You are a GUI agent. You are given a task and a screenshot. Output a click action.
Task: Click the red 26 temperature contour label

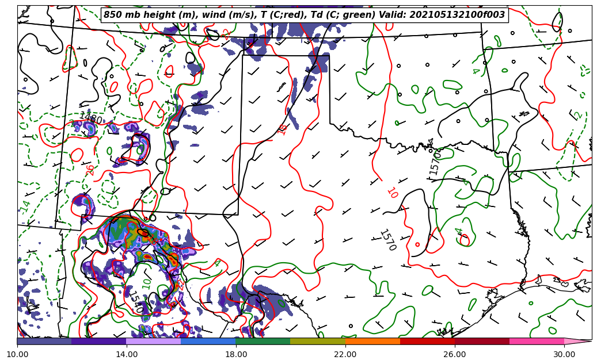[x=90, y=170]
